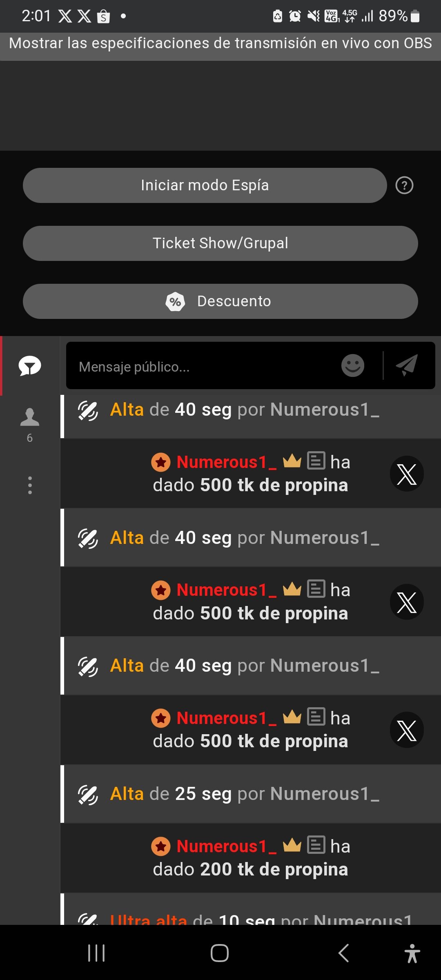Screen dimensions: 441x980
Task: Open the Android recent apps button
Action: pyautogui.click(x=97, y=953)
